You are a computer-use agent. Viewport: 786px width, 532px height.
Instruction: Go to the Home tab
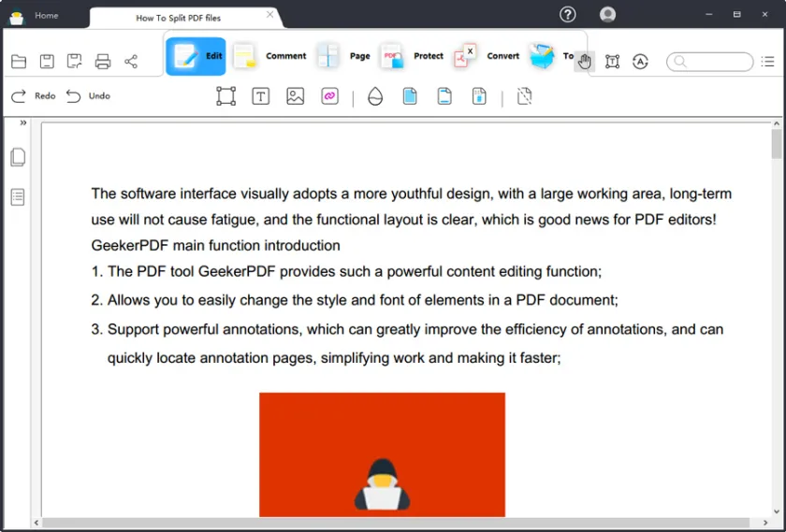pyautogui.click(x=46, y=16)
